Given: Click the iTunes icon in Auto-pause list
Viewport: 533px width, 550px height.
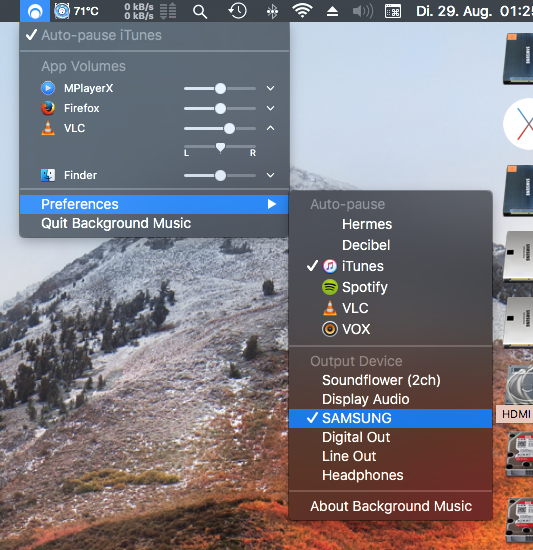Looking at the screenshot, I should click(x=330, y=266).
